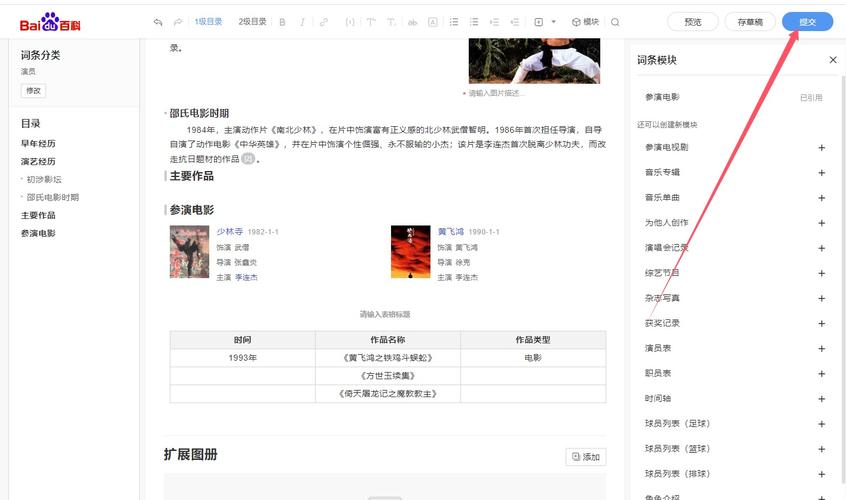Click the 少林寺 movie poster thumbnail
The width and height of the screenshot is (846, 500).
pos(189,252)
